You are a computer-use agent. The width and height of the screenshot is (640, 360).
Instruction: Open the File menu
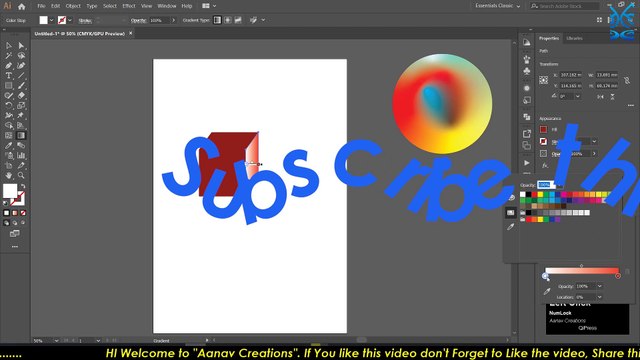(x=41, y=6)
